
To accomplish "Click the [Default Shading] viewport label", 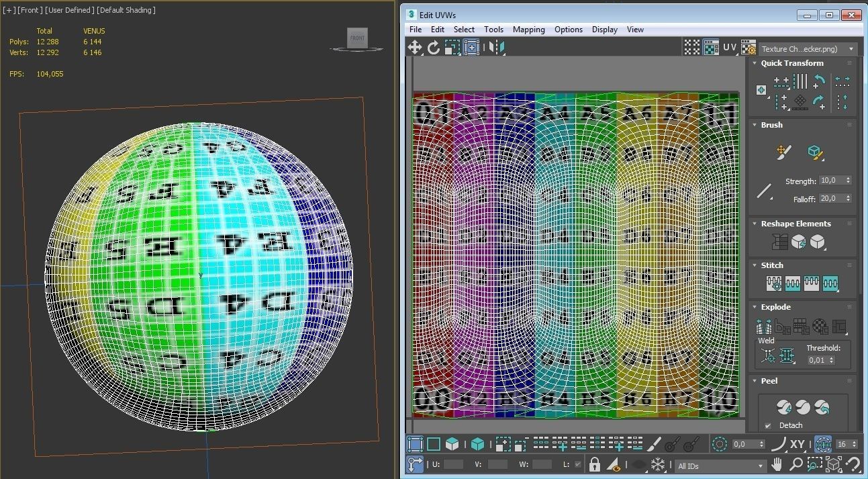I will click(x=126, y=10).
